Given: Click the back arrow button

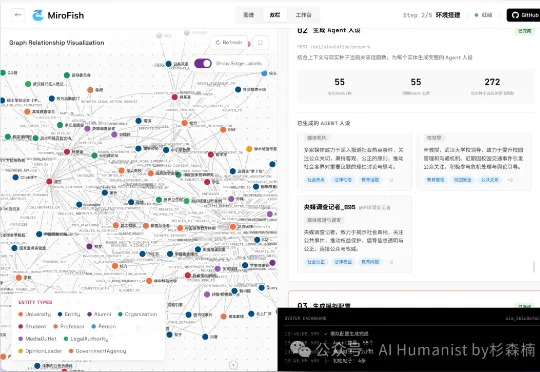Looking at the screenshot, I should click(18, 15).
